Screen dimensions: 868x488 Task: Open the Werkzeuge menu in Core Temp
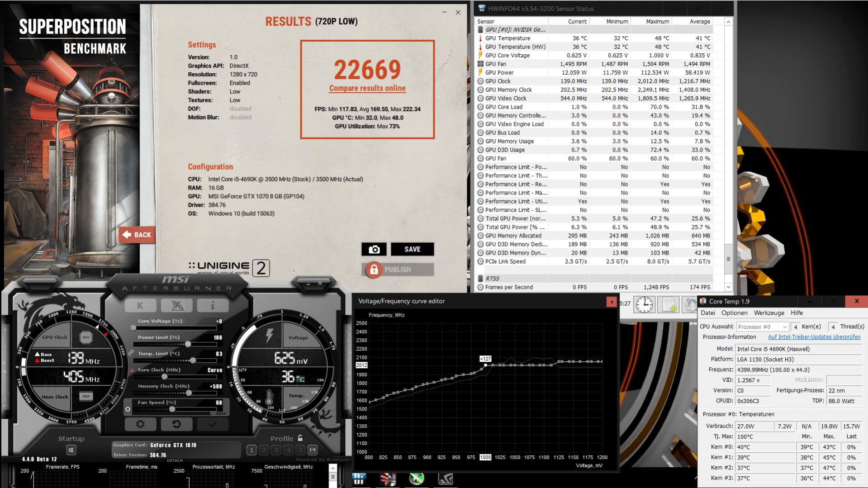click(769, 313)
